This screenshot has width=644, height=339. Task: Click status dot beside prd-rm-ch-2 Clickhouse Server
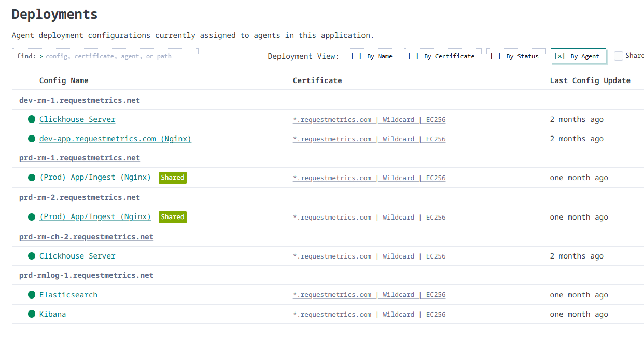32,256
